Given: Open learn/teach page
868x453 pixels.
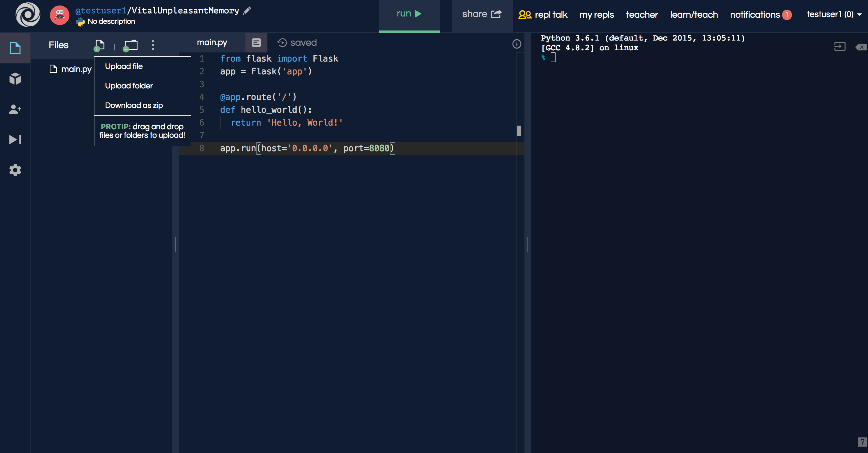Looking at the screenshot, I should (694, 15).
